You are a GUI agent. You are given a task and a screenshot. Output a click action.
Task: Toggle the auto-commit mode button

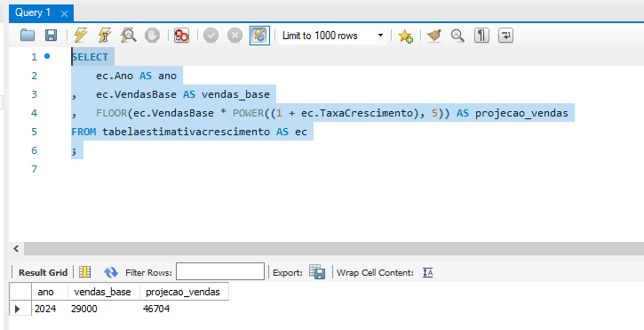coord(259,36)
